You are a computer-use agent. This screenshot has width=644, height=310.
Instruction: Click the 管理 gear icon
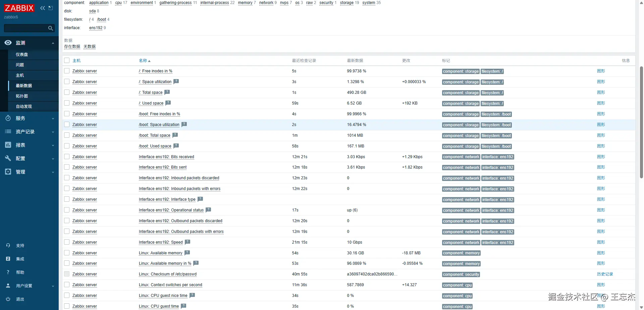coord(8,172)
